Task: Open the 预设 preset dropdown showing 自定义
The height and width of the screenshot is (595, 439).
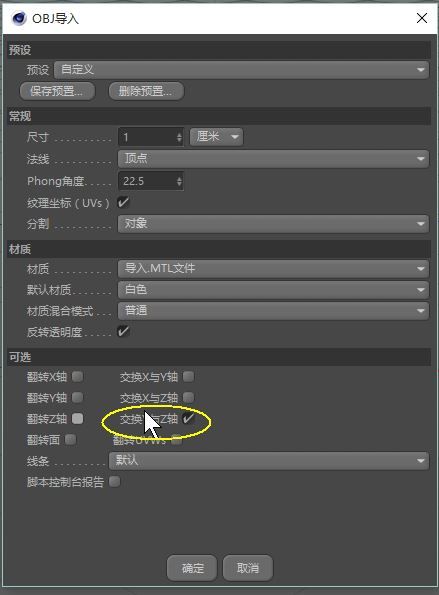Action: point(241,70)
